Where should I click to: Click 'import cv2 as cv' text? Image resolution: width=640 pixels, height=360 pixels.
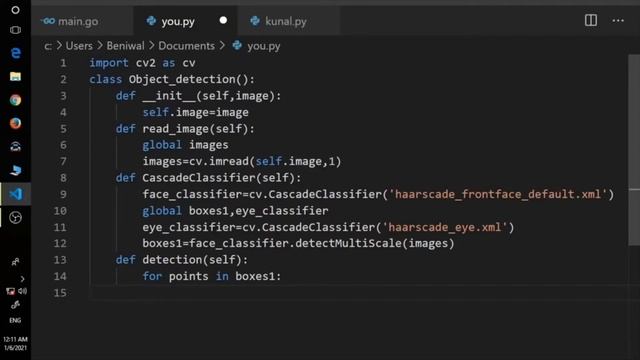[x=142, y=63]
